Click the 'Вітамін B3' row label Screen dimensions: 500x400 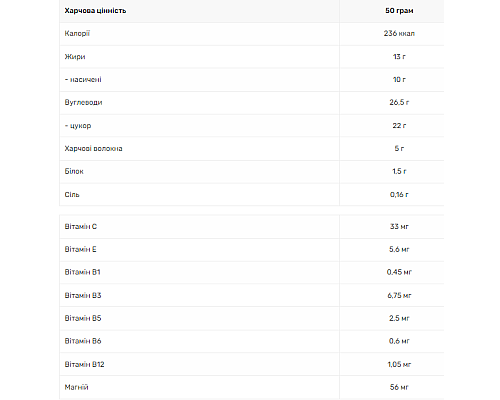pyautogui.click(x=83, y=295)
